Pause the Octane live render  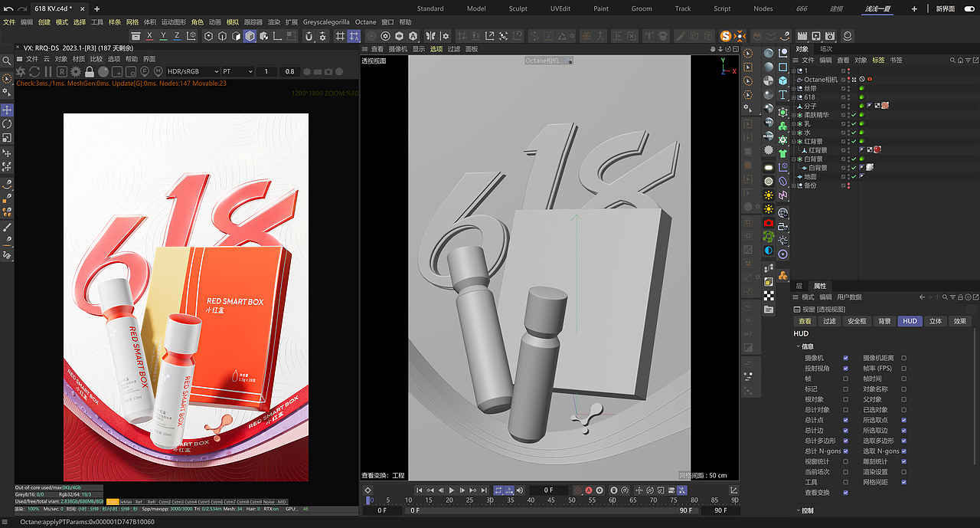click(x=48, y=71)
